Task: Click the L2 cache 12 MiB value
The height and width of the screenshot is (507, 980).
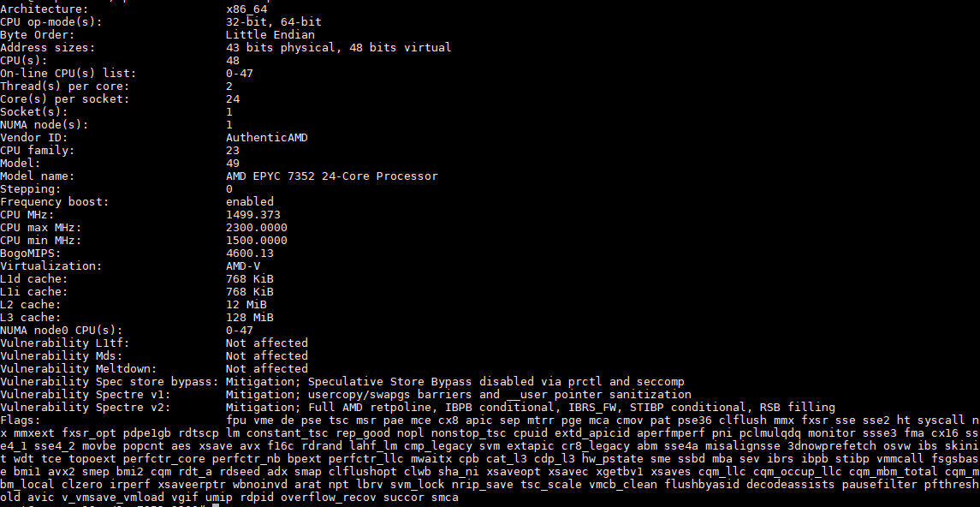Action: 246,305
